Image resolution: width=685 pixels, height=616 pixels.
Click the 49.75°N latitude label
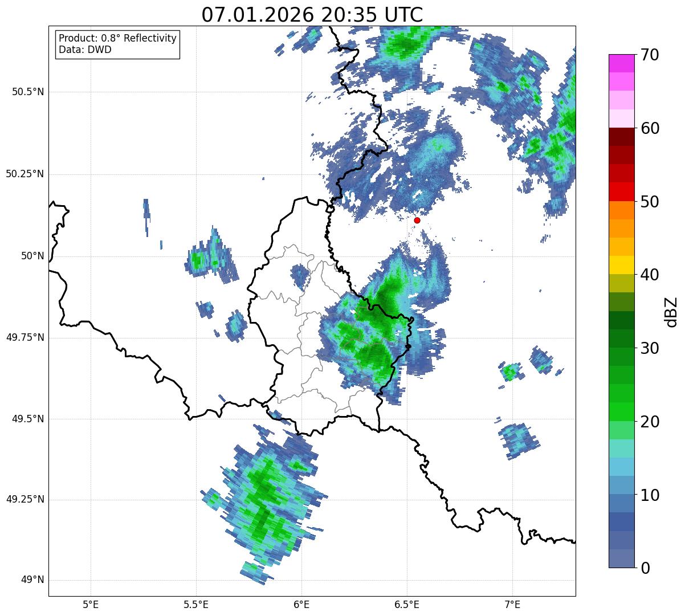[x=25, y=337]
